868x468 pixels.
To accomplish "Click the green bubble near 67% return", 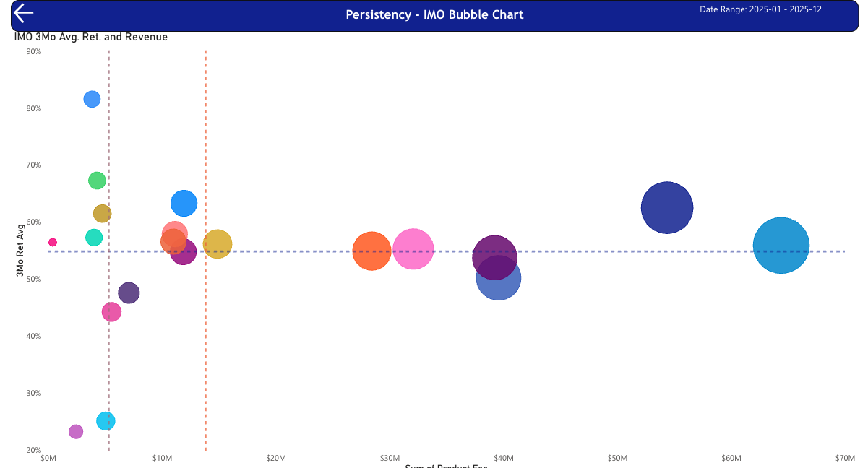I will 97,180.
